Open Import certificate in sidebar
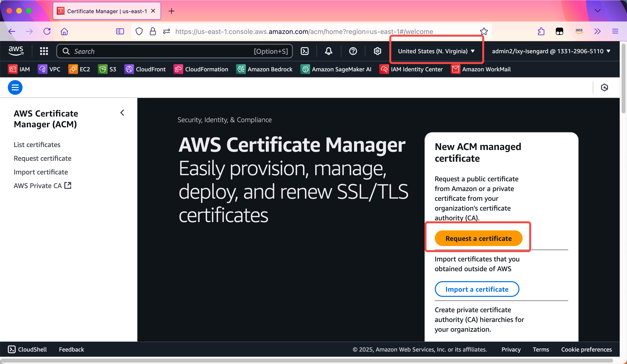 [x=41, y=172]
